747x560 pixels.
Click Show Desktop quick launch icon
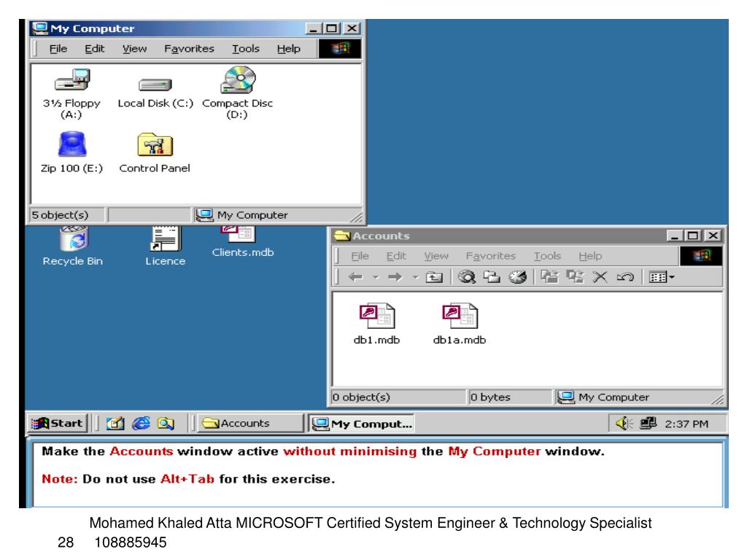click(x=115, y=424)
